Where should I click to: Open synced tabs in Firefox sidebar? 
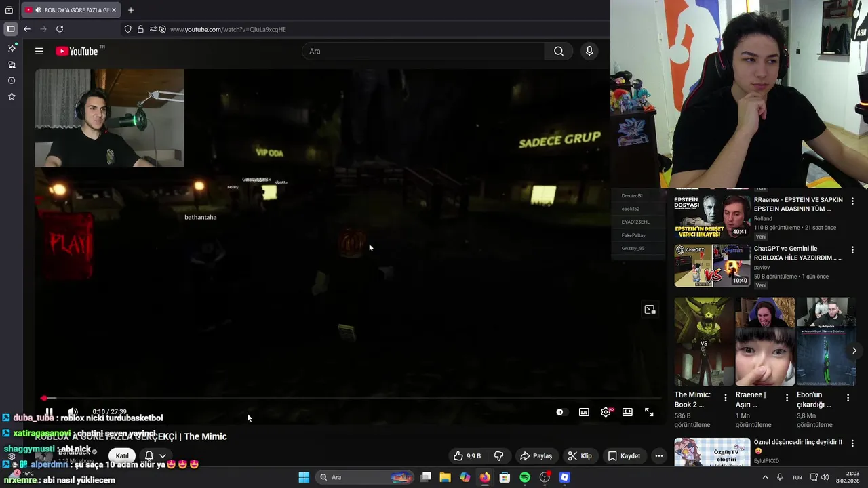[x=12, y=65]
